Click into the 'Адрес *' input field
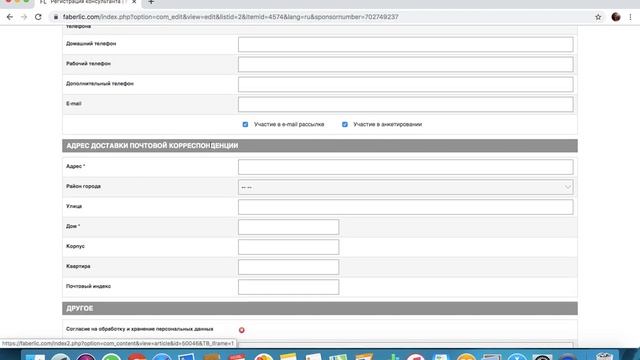The image size is (640, 360). [x=405, y=167]
